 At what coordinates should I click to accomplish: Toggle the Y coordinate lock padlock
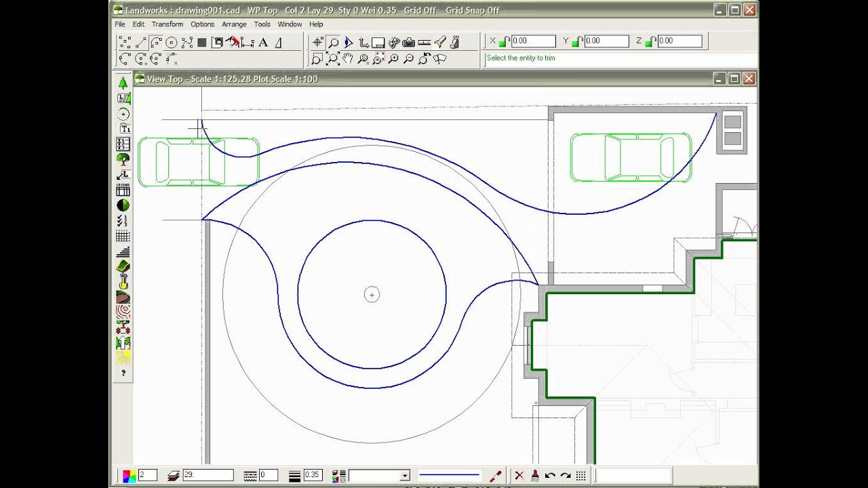click(x=576, y=41)
